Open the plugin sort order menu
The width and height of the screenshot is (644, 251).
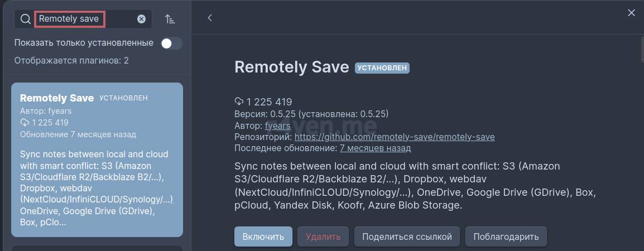click(170, 19)
